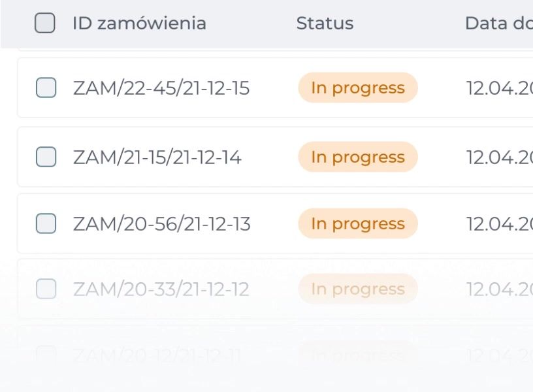Screen dimensions: 533x392
Task: Click the date in the ZAM/21-15/21-12-14 row
Action: [x=498, y=157]
